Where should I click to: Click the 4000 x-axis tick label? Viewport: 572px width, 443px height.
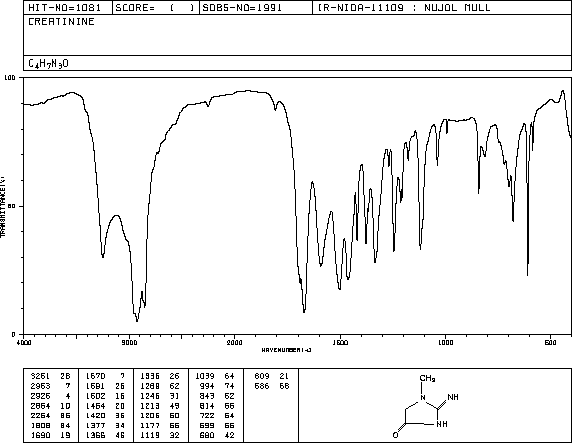point(24,342)
